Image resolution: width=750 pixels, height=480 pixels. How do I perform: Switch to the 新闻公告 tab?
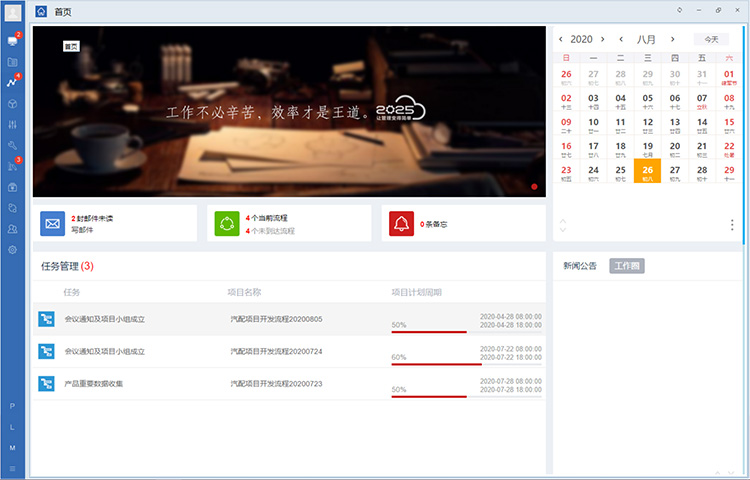[x=579, y=266]
